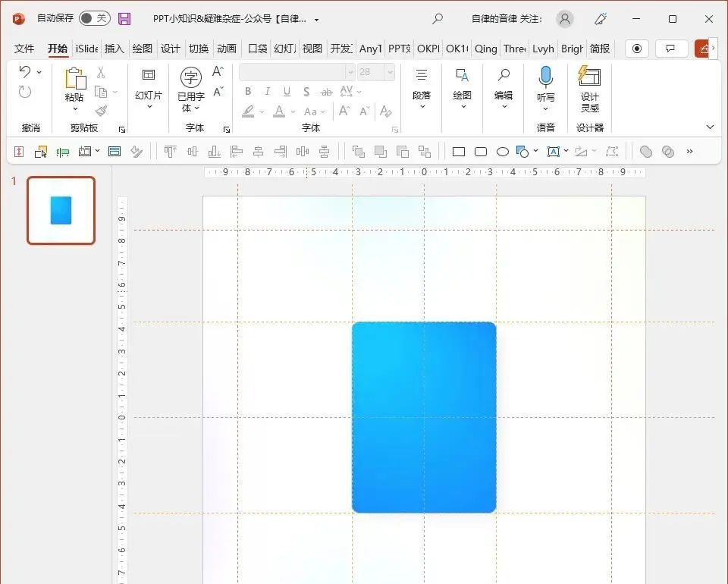Click the align left icon in quick toolbar
This screenshot has width=728, height=584.
point(237,152)
